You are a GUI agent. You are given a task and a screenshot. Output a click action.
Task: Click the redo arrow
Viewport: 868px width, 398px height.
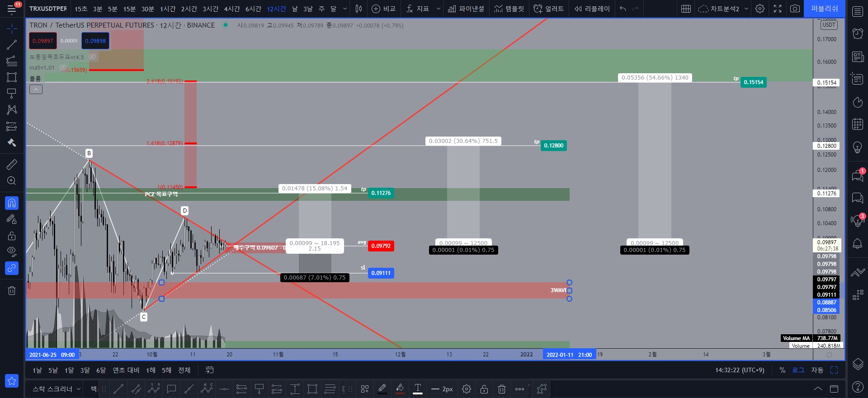tap(635, 9)
